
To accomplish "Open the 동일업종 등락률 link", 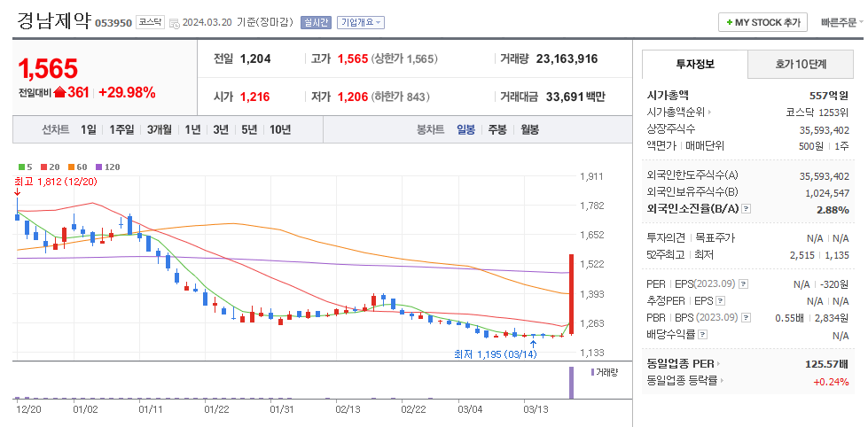I will point(683,381).
